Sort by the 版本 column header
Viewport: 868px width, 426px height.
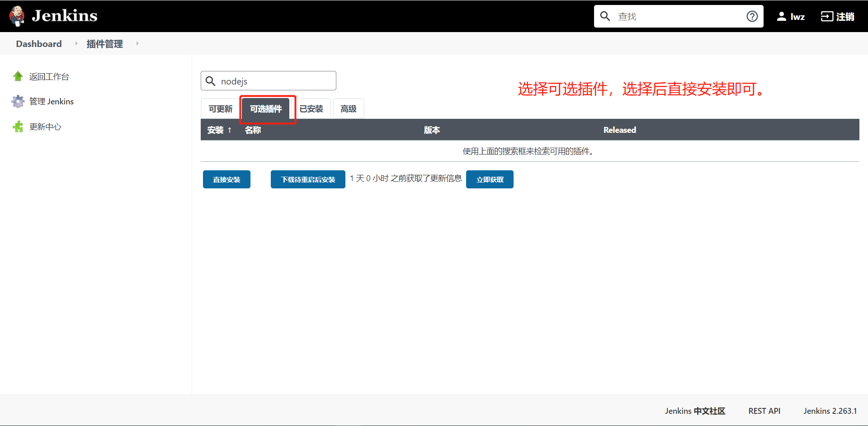tap(432, 130)
